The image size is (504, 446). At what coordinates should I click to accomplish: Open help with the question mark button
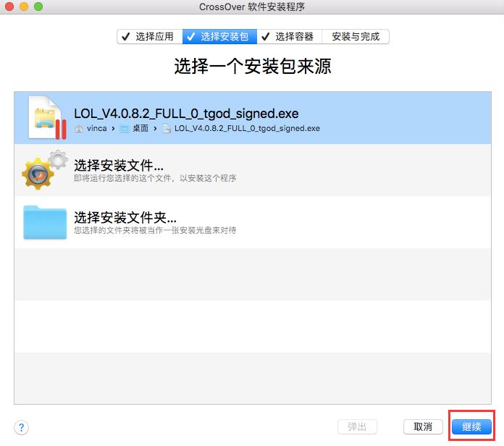pyautogui.click(x=22, y=427)
